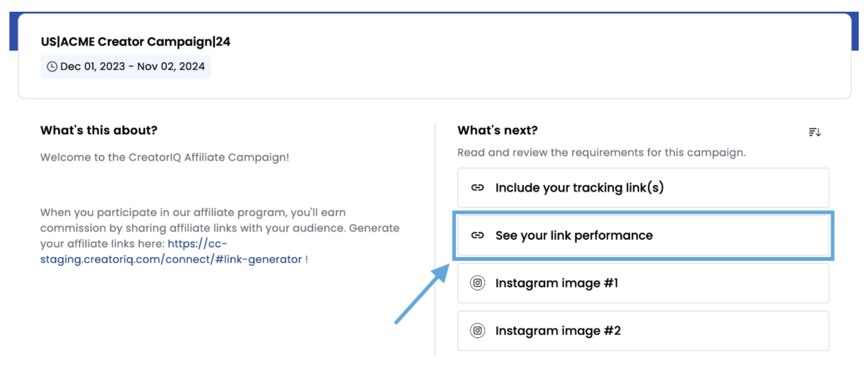The image size is (868, 374).
Task: Click the Welcome to the CreatorIQ Affiliate Campaign text
Action: 164,157
